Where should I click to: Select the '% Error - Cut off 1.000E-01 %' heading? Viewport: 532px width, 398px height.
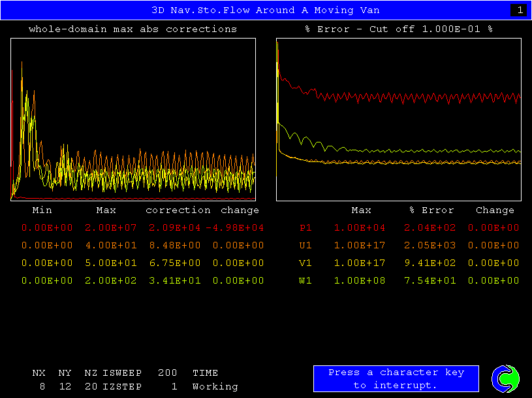pos(399,29)
